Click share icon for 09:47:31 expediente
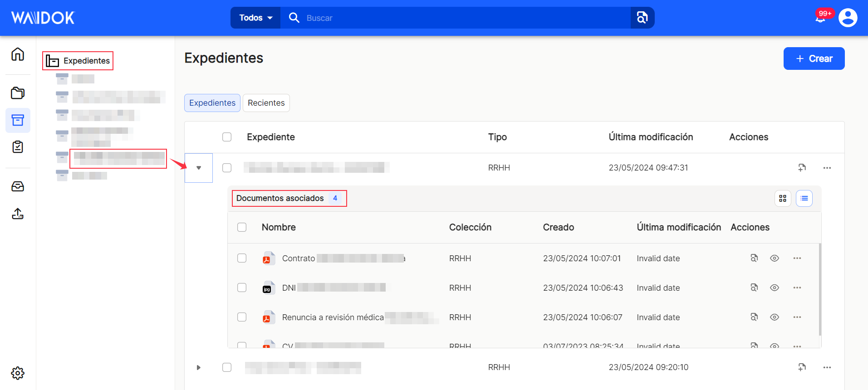This screenshot has width=868, height=390. coord(802,168)
